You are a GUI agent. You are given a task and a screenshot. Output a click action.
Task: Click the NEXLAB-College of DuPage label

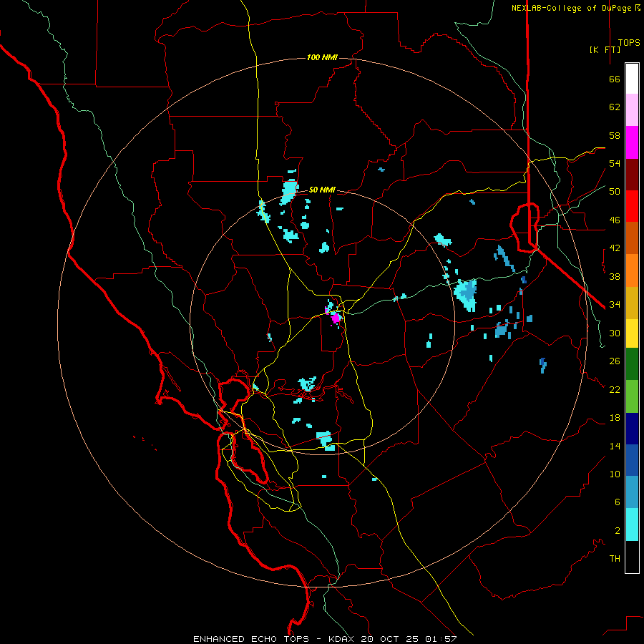[x=572, y=8]
